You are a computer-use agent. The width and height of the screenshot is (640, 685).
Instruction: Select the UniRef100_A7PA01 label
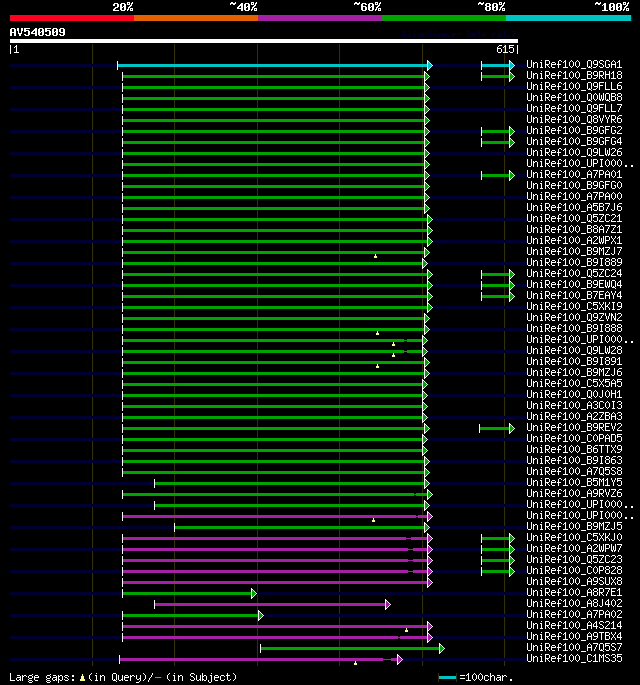(x=574, y=175)
